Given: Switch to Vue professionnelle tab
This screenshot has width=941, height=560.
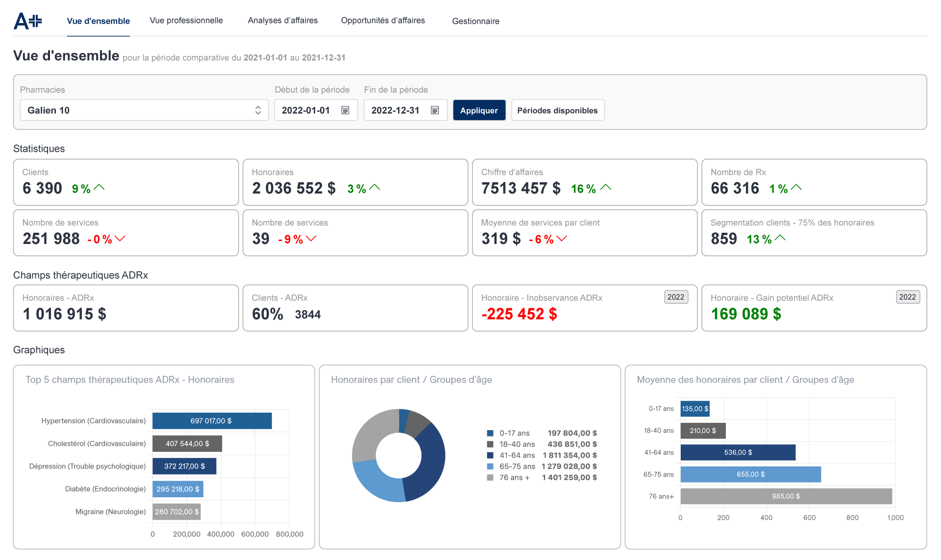Looking at the screenshot, I should pyautogui.click(x=186, y=21).
